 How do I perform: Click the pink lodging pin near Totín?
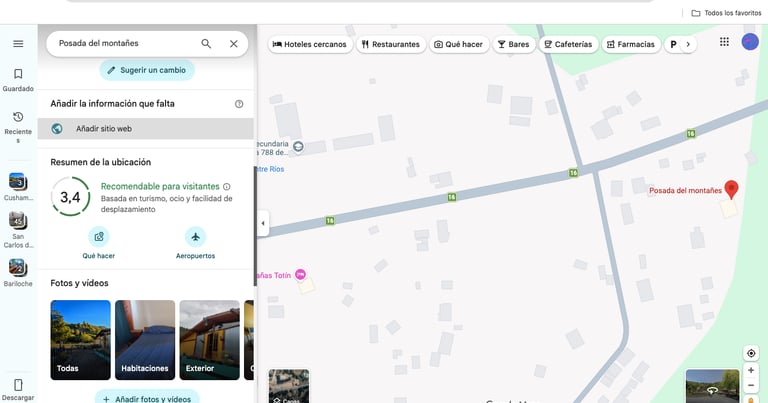click(300, 275)
